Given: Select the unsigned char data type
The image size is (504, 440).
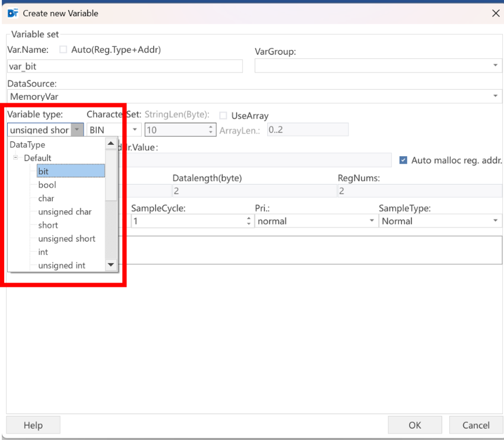Looking at the screenshot, I should (x=65, y=212).
